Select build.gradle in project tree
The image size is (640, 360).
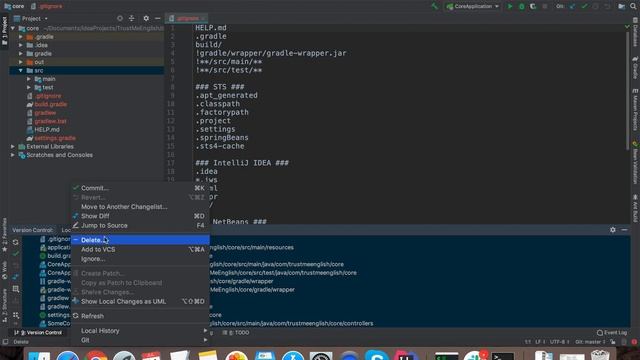50,104
